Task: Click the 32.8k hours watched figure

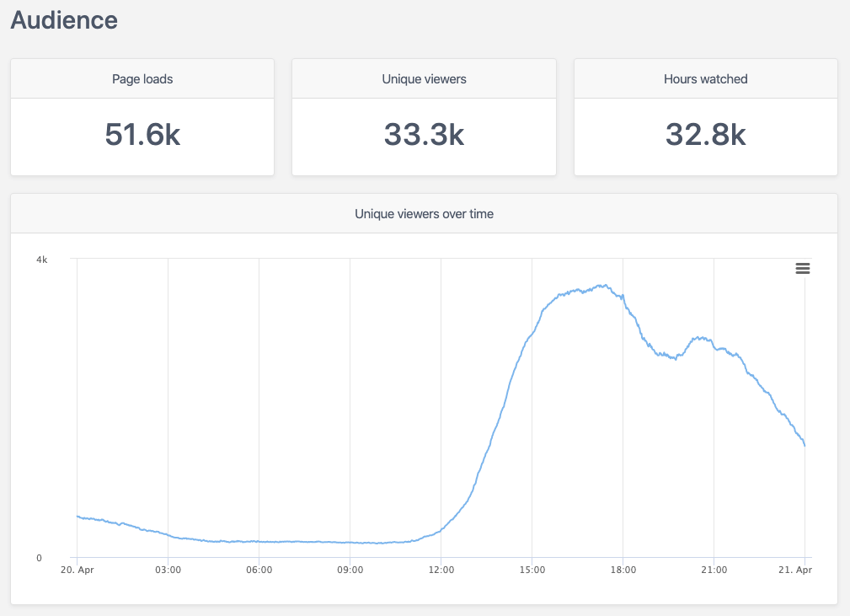Action: coord(705,133)
